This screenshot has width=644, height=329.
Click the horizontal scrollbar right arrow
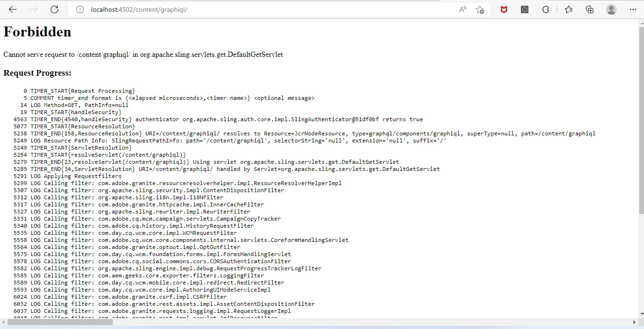tap(635, 322)
